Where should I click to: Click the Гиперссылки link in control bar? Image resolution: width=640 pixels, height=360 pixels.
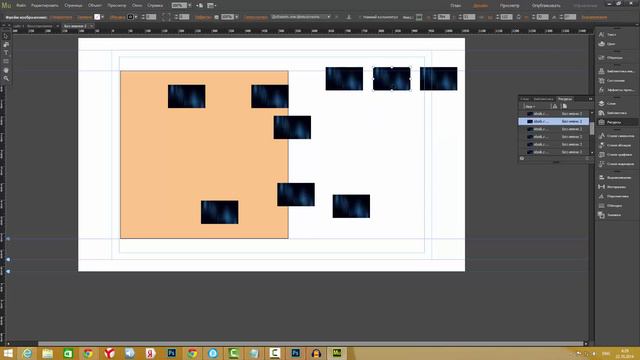(256, 17)
